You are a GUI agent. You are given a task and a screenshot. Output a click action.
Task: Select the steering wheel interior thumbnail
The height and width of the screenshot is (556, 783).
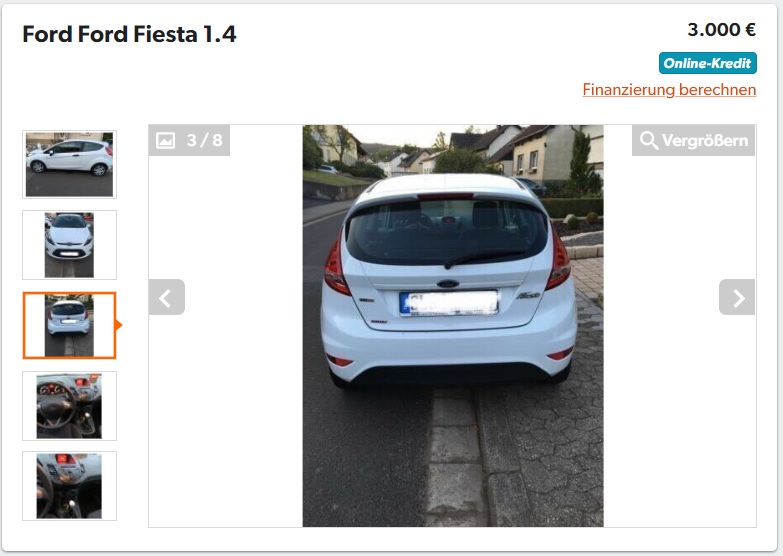(69, 406)
